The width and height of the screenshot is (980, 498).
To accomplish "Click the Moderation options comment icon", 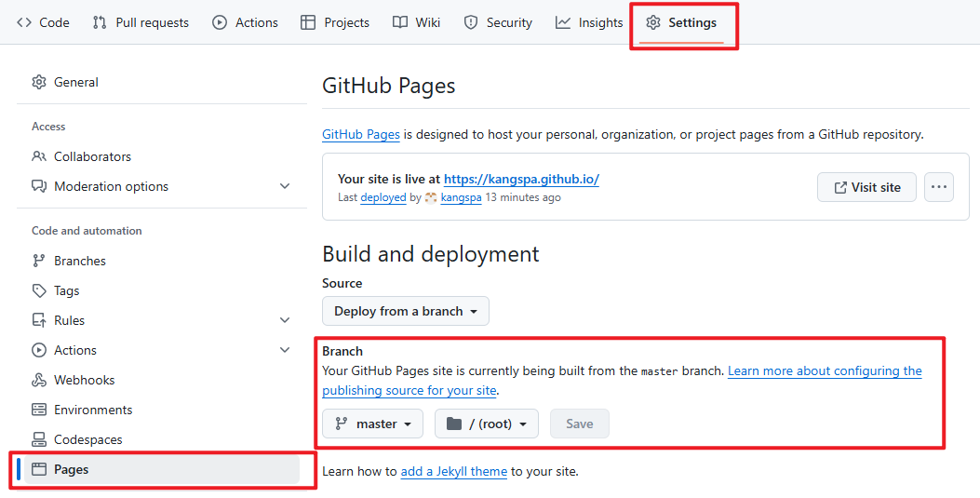I will 39,186.
